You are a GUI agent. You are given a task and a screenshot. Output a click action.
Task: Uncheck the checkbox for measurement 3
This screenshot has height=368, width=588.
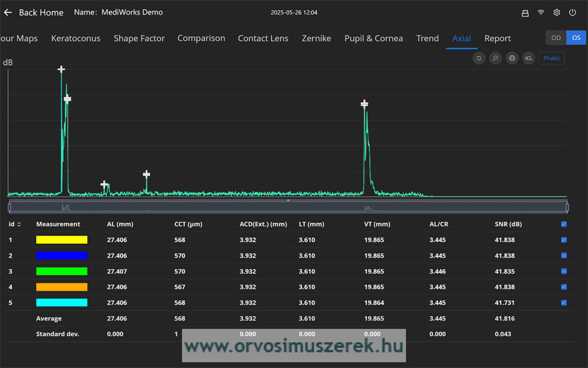pyautogui.click(x=563, y=271)
